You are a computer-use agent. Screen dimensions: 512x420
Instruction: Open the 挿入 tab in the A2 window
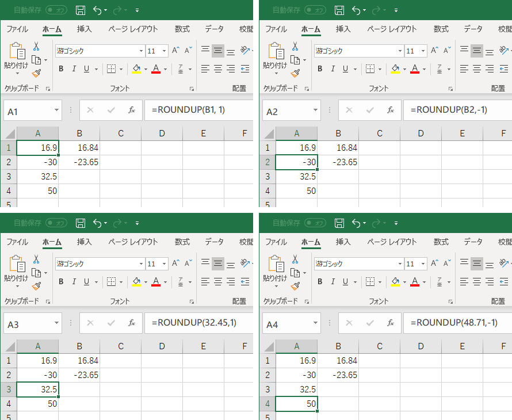[343, 29]
